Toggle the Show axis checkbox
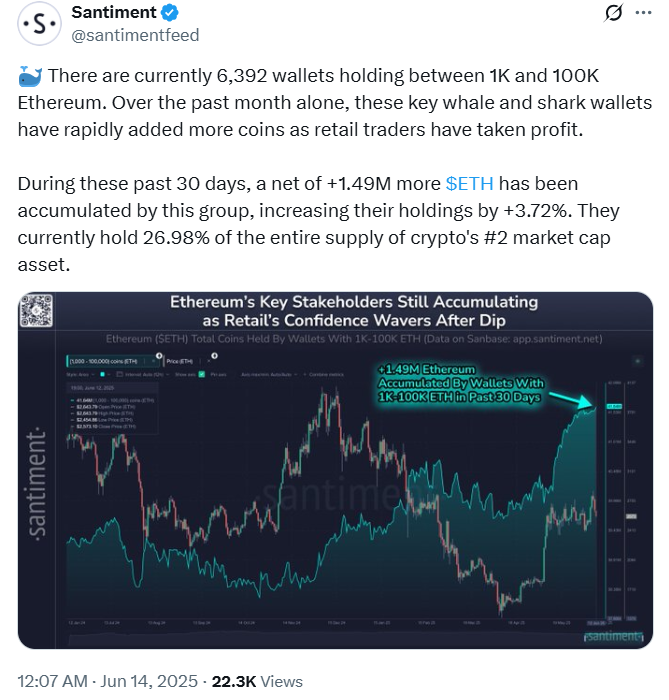This screenshot has height=700, width=669. (x=202, y=374)
